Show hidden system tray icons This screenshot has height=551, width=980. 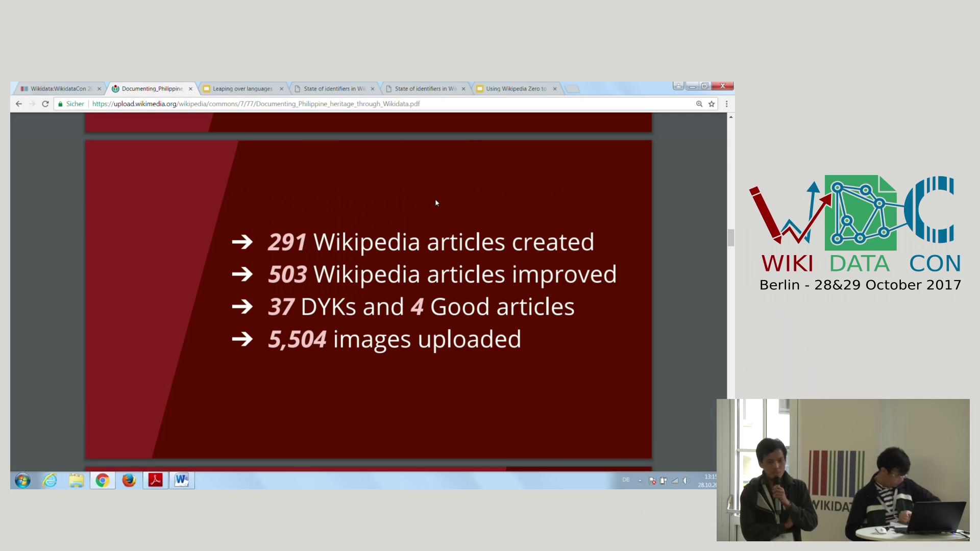pos(640,481)
